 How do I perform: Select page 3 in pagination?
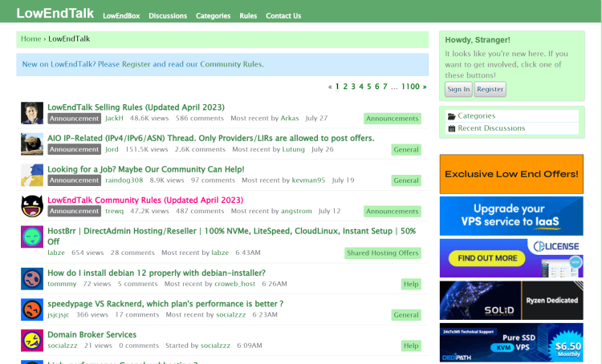(353, 87)
